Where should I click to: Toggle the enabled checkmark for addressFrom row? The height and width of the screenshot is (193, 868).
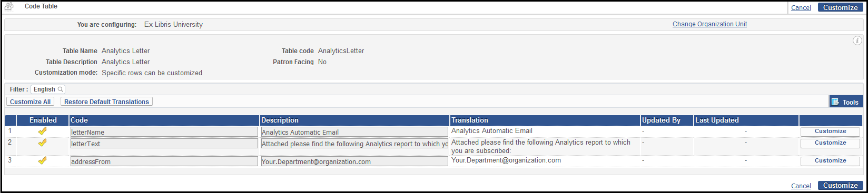point(43,161)
